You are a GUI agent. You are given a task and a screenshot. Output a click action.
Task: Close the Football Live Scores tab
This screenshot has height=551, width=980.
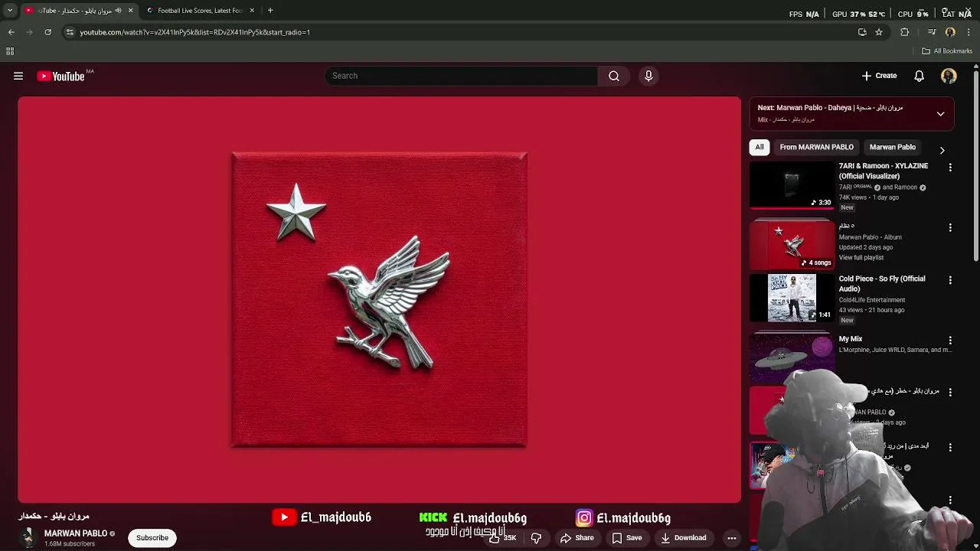point(252,11)
